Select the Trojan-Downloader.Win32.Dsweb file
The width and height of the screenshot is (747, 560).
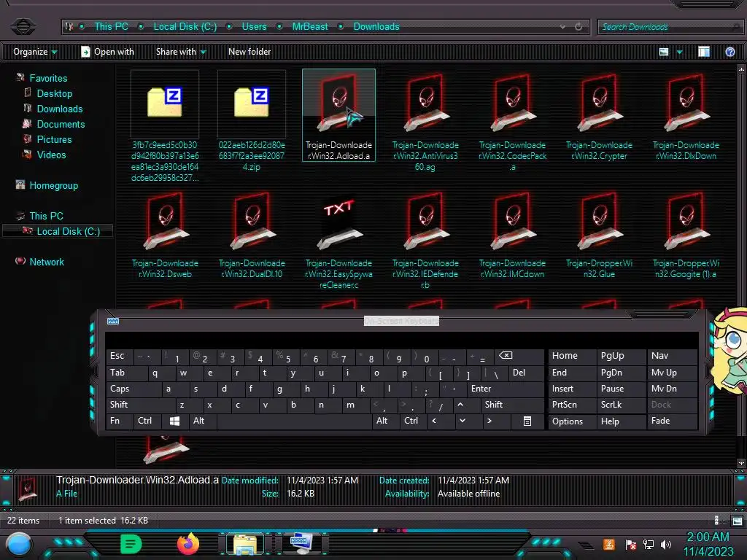click(165, 234)
